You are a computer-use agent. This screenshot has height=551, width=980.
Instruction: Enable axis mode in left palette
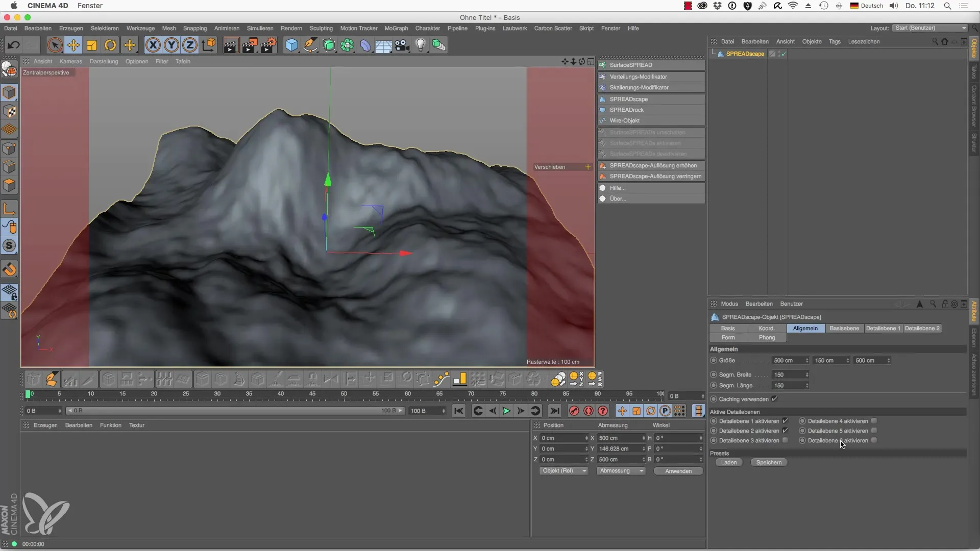coord(9,209)
